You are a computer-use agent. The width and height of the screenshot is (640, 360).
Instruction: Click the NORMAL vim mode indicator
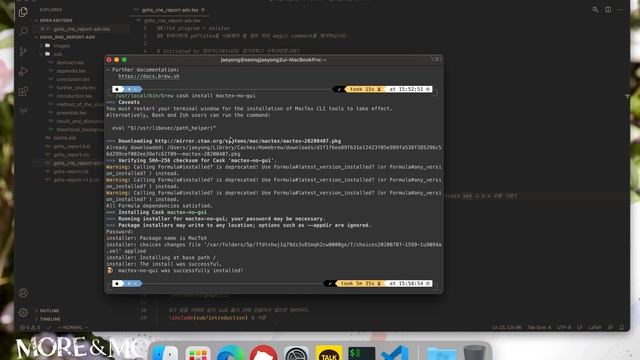tap(73, 327)
